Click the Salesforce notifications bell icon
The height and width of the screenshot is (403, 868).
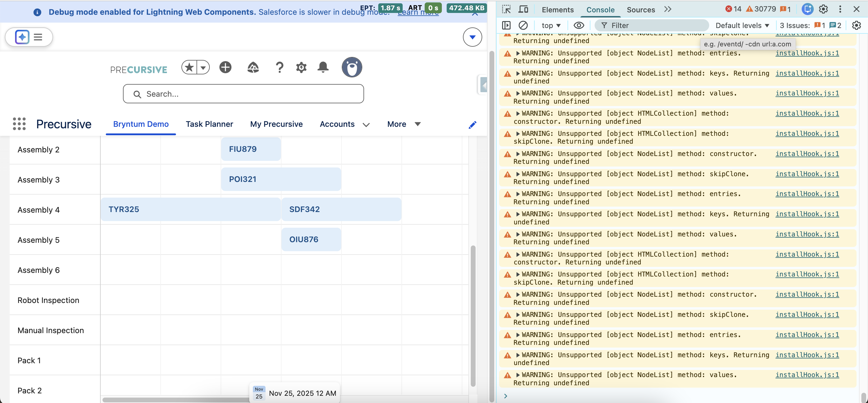323,67
